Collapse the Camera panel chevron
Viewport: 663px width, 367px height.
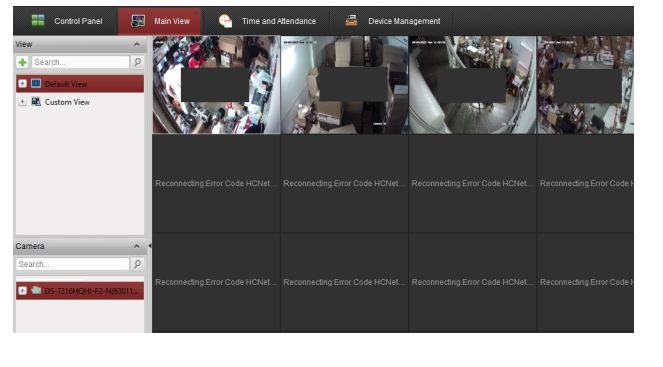[x=137, y=246]
